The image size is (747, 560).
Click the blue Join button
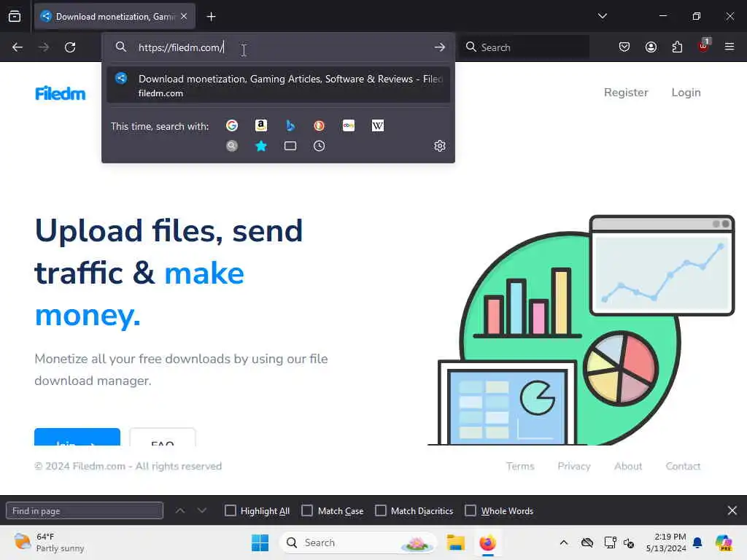coord(77,437)
